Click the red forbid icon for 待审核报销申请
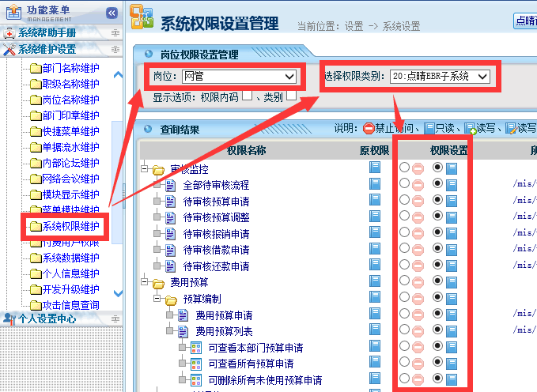Image resolution: width=537 pixels, height=392 pixels. (x=418, y=233)
